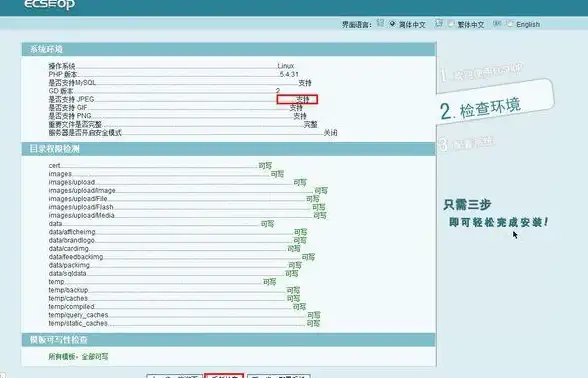Click 支持 value in the PNG row
588x378 pixels.
[300, 116]
